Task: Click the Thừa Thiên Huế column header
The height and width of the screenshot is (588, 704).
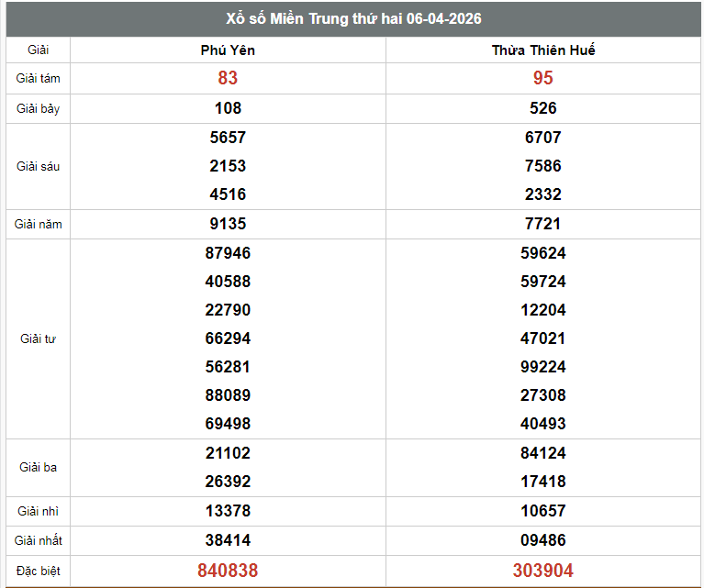Action: point(542,50)
